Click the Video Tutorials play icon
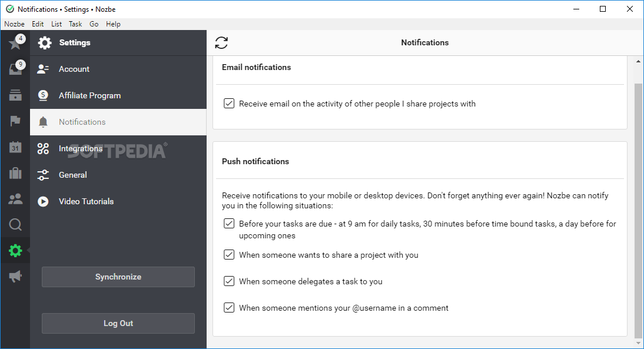Image resolution: width=644 pixels, height=349 pixels. click(x=43, y=202)
